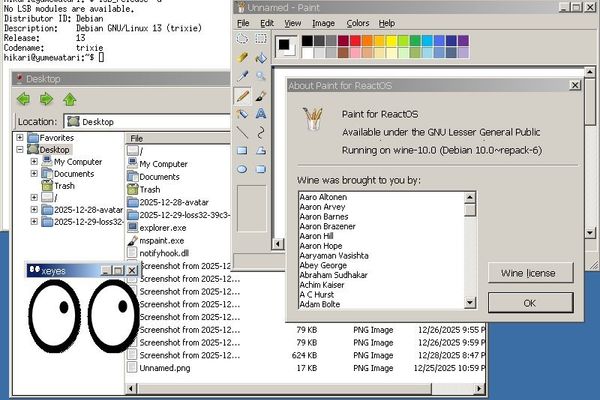Confirm the About dialog with OK
The image size is (600, 400).
(530, 303)
